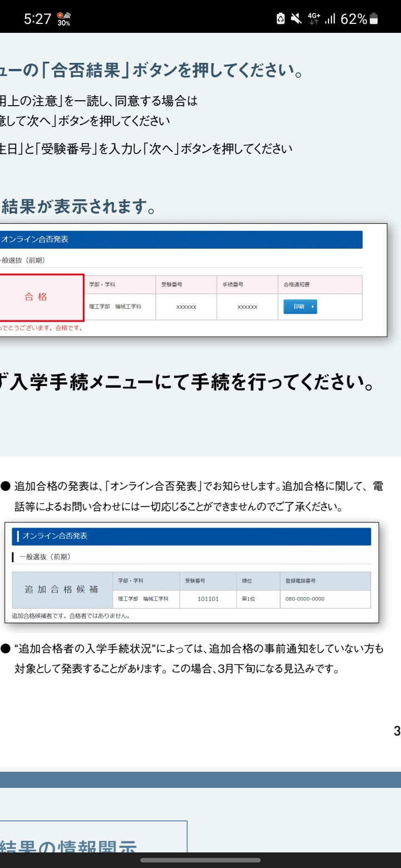
Task: Tap the 5:27 clock in status bar
Action: (x=37, y=19)
